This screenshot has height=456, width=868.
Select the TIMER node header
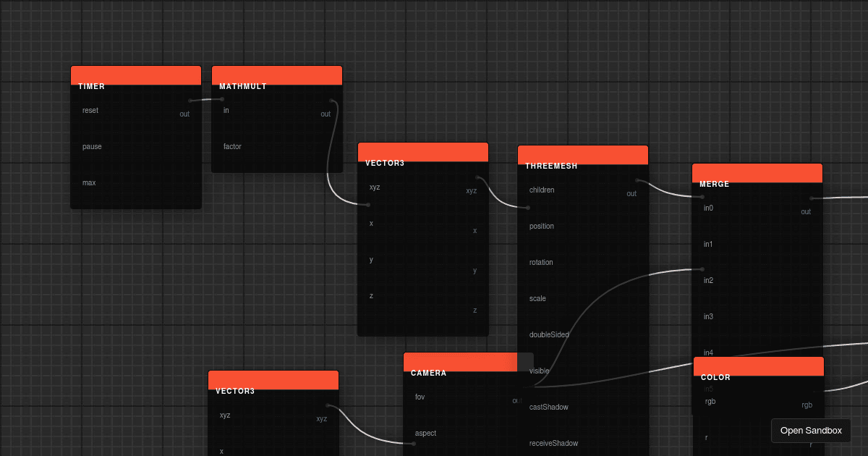click(x=135, y=75)
